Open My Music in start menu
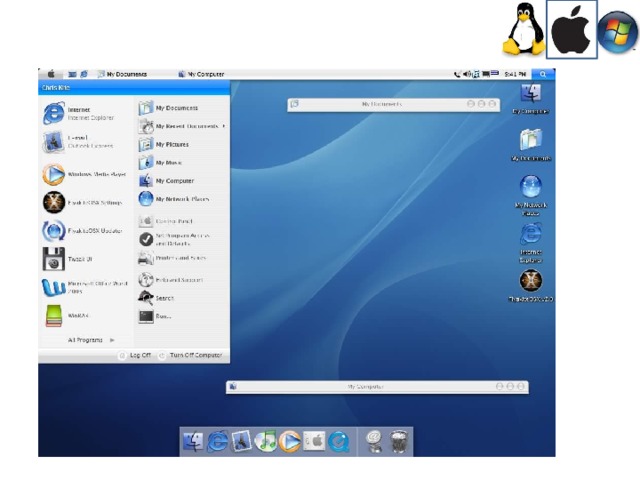 point(160,162)
